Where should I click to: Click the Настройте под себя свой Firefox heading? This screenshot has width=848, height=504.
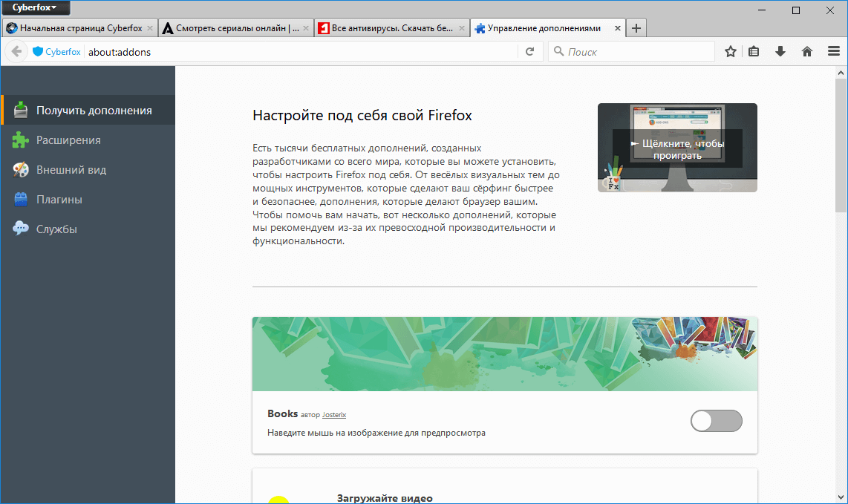(362, 115)
